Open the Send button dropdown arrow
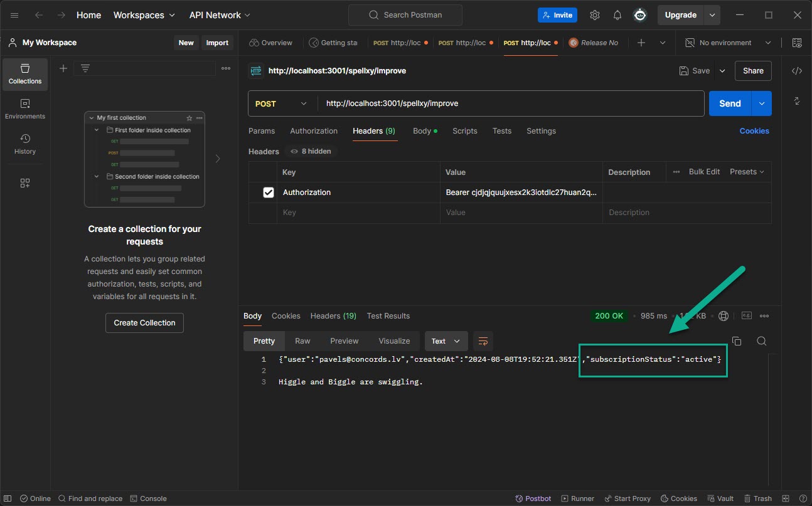Viewport: 812px width, 506px height. (x=762, y=103)
